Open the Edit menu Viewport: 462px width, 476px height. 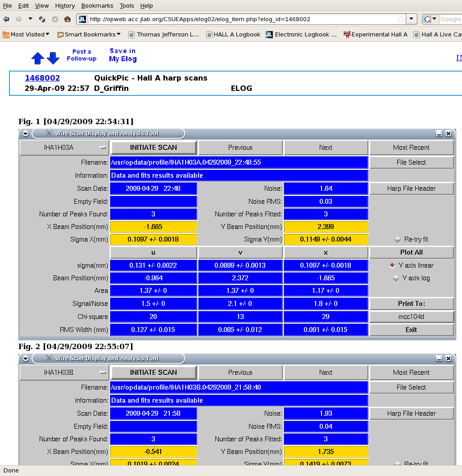pyautogui.click(x=23, y=6)
